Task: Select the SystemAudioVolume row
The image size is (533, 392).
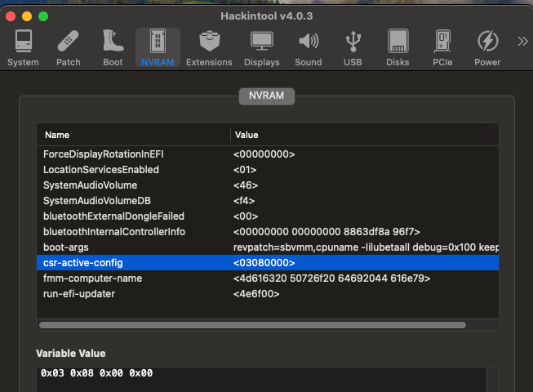Action: [x=268, y=185]
